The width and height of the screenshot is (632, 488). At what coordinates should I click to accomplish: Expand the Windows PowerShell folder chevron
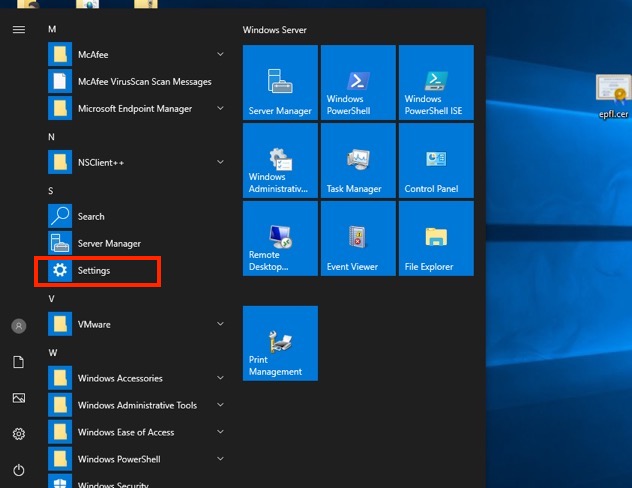pos(220,459)
